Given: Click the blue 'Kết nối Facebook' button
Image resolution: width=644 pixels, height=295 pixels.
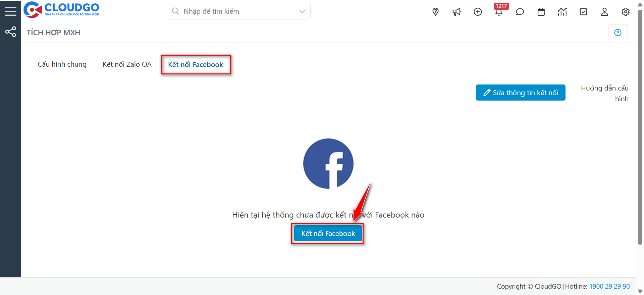Looking at the screenshot, I should pos(328,234).
